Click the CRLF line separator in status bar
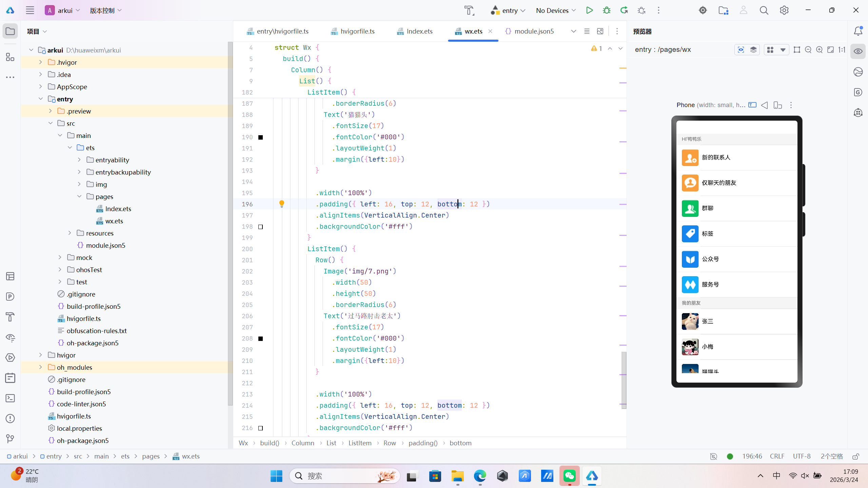 pyautogui.click(x=777, y=456)
